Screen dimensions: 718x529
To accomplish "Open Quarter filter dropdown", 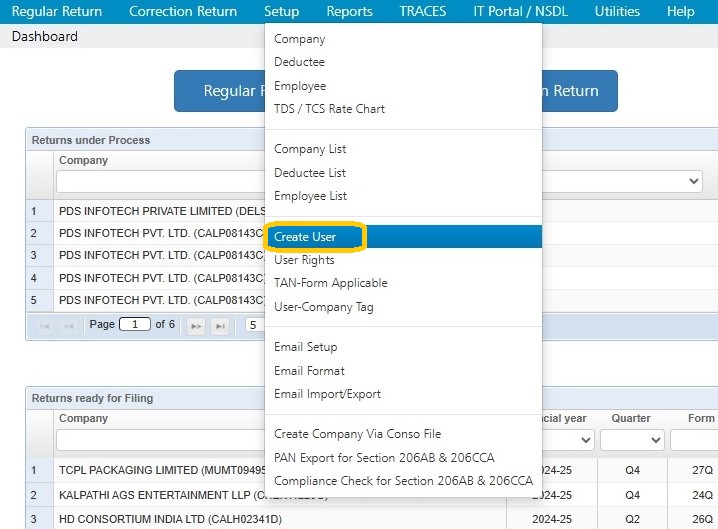I will 632,440.
